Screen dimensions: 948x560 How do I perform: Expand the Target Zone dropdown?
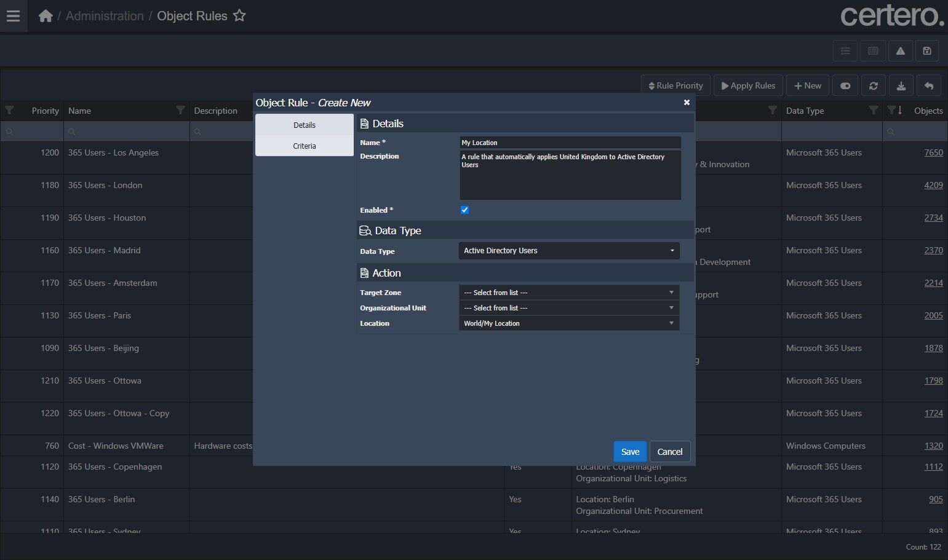click(x=569, y=293)
